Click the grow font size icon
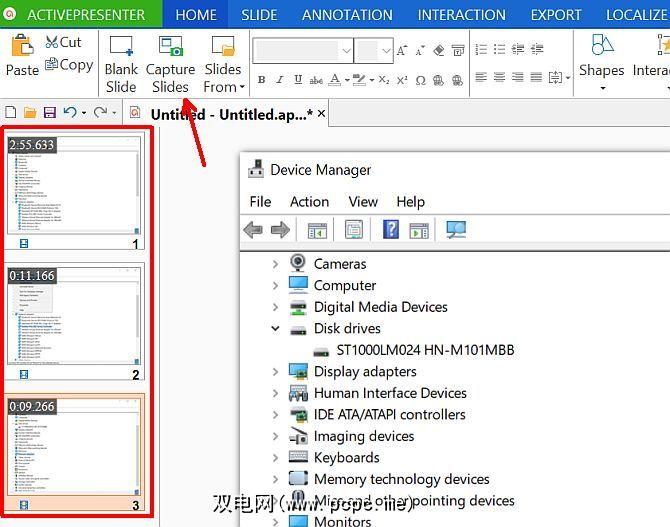Viewport: 670px width, 527px height. point(402,50)
